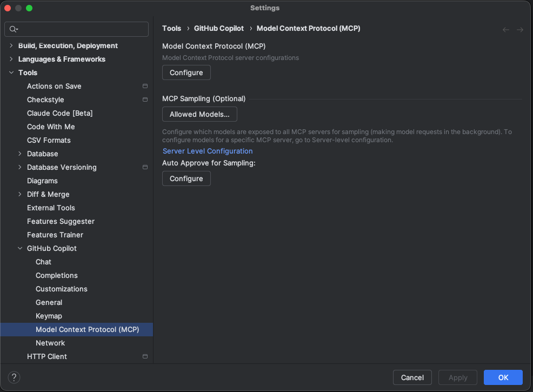Expand the Diff & Merge node
Viewport: 533px width, 392px height.
coord(19,194)
